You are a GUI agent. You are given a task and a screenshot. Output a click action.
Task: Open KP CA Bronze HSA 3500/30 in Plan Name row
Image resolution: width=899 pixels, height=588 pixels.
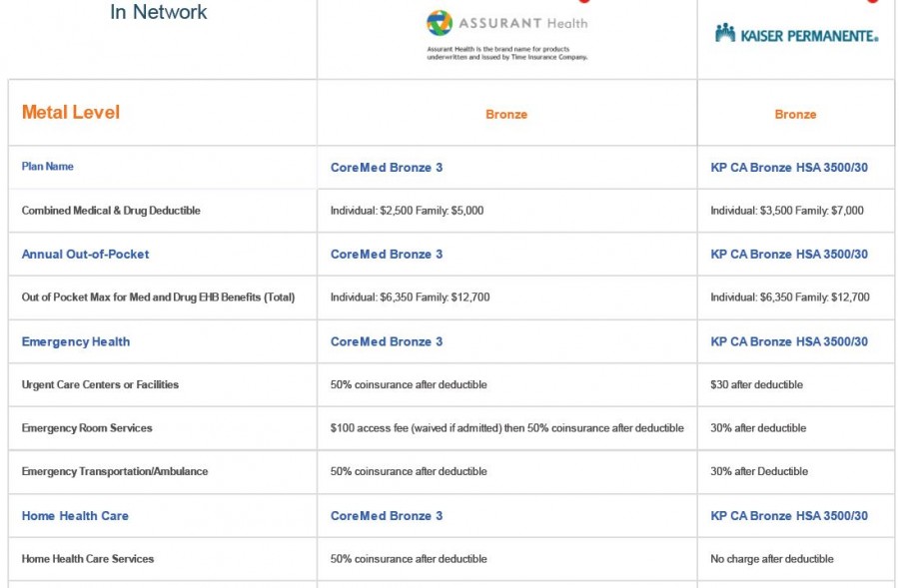(789, 168)
